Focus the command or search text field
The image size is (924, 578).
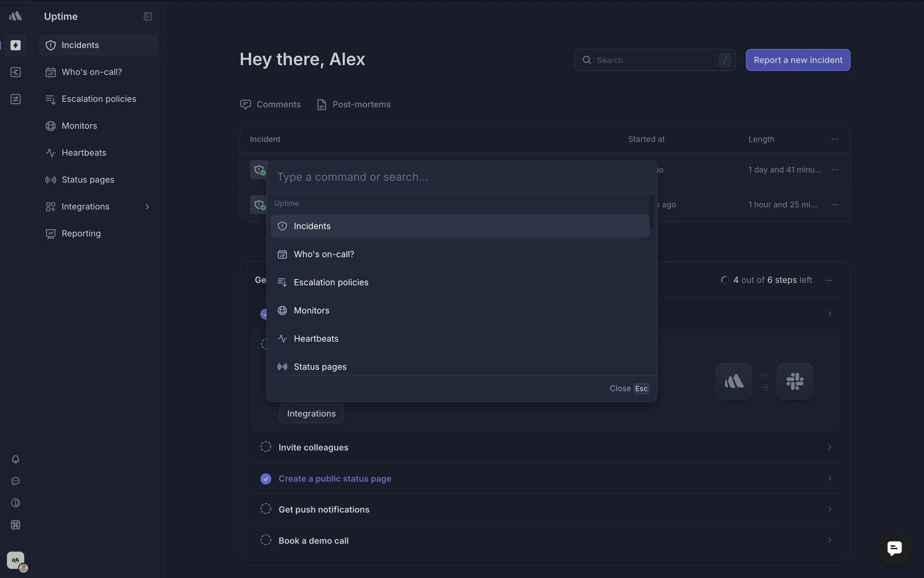(x=461, y=177)
